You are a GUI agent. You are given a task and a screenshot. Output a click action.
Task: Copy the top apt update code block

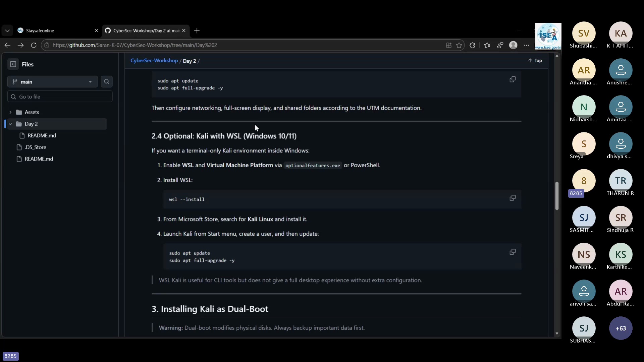513,79
